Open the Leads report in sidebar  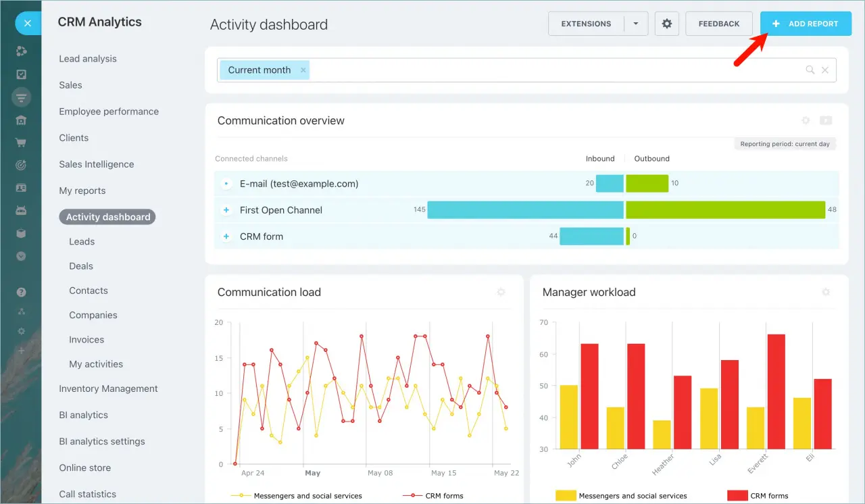82,241
